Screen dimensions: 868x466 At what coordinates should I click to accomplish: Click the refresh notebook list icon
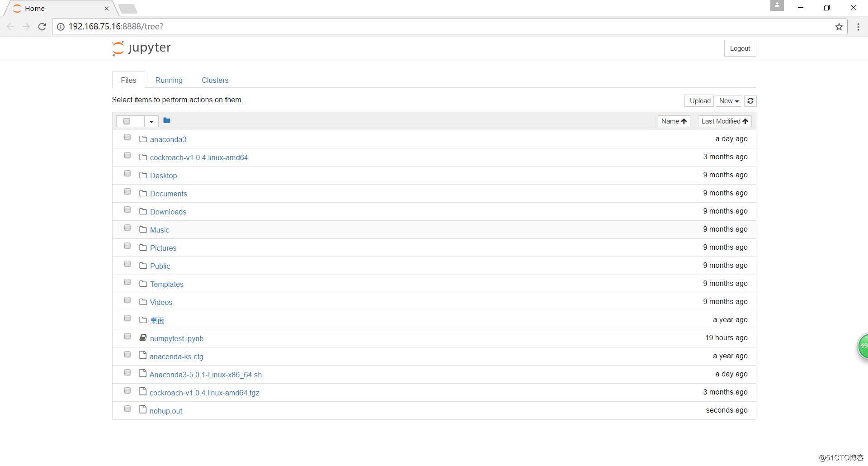(750, 101)
